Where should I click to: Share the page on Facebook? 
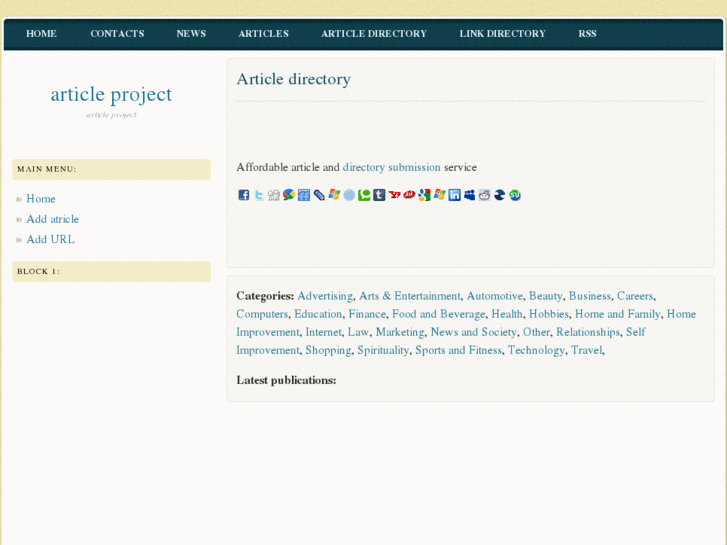pyautogui.click(x=243, y=195)
